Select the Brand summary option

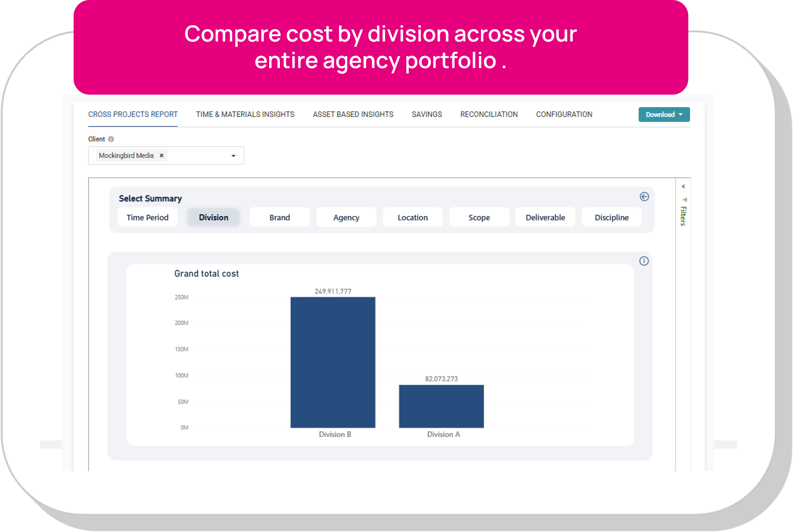(x=280, y=217)
